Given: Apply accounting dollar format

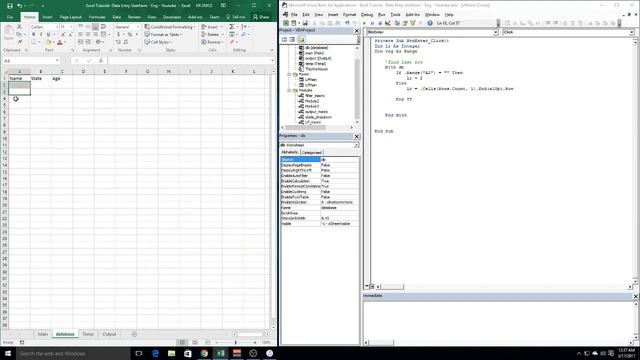Looking at the screenshot, I should pyautogui.click(x=118, y=35).
